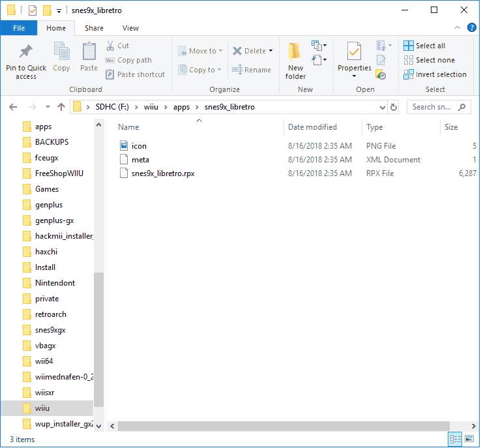This screenshot has width=481, height=448.
Task: Open Easy access dropdown
Action: (x=319, y=59)
